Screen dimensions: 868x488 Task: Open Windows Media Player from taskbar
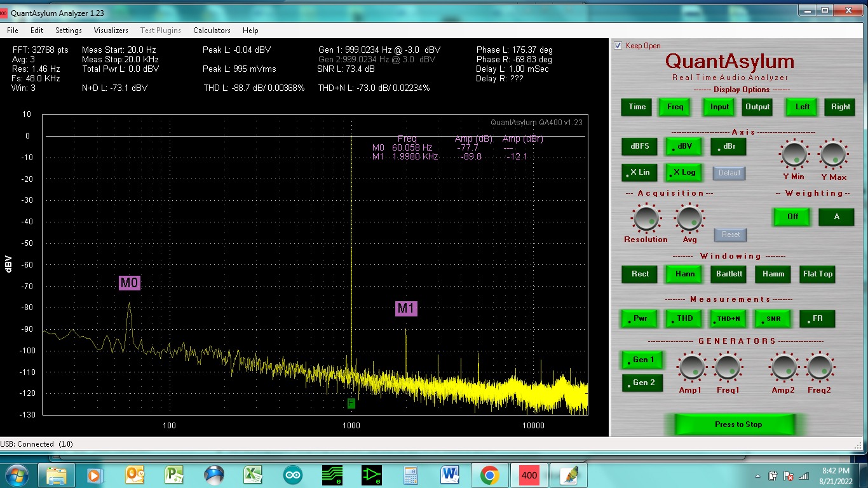coord(94,475)
